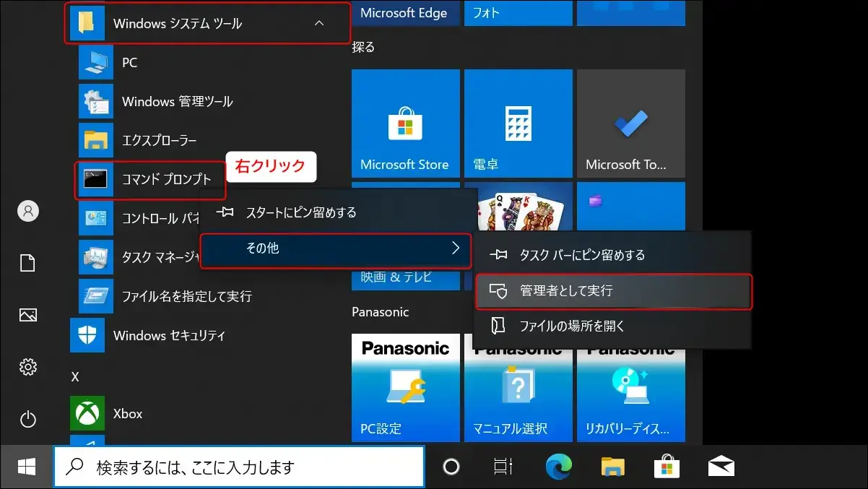Click the Power icon in Start sidebar
This screenshot has height=489, width=868.
(x=28, y=419)
